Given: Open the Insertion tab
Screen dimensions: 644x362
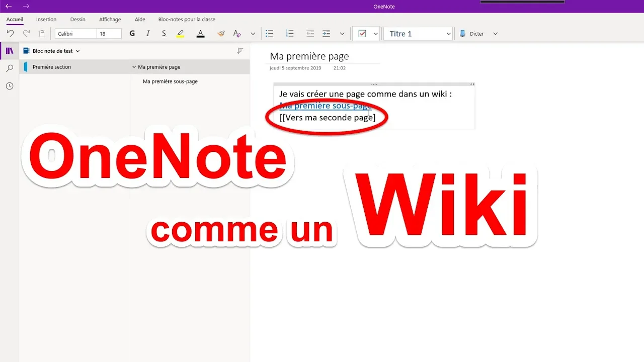Looking at the screenshot, I should pos(46,20).
